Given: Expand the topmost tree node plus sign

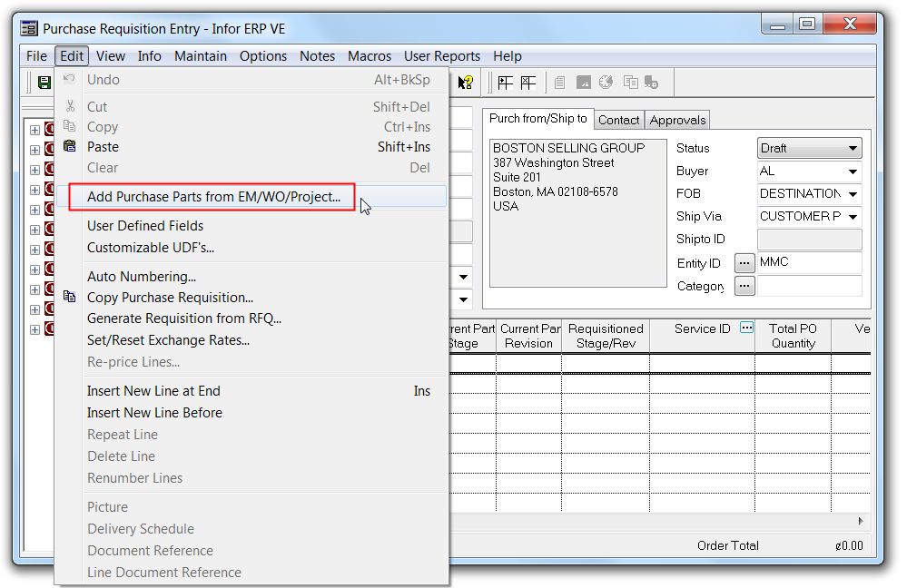Looking at the screenshot, I should [x=35, y=130].
